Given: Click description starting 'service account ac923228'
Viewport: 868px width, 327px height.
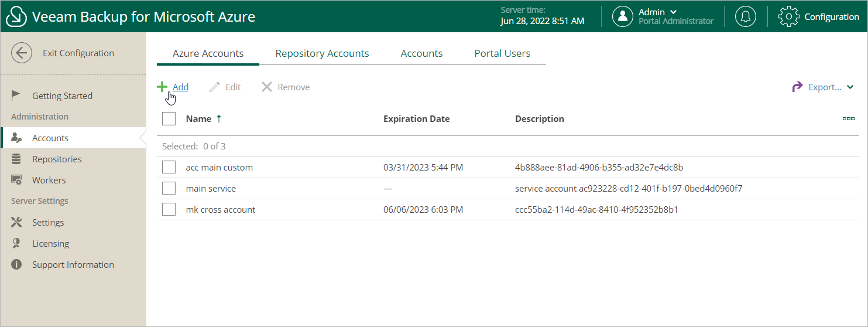Looking at the screenshot, I should point(629,189).
